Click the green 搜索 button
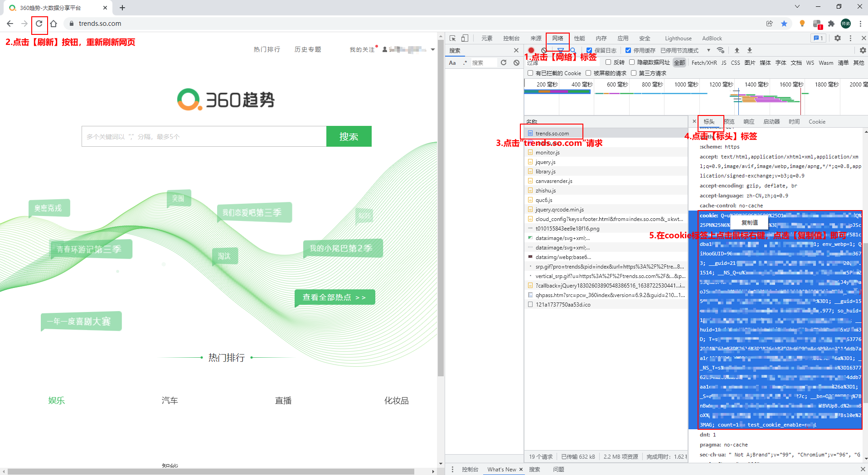 (x=349, y=136)
